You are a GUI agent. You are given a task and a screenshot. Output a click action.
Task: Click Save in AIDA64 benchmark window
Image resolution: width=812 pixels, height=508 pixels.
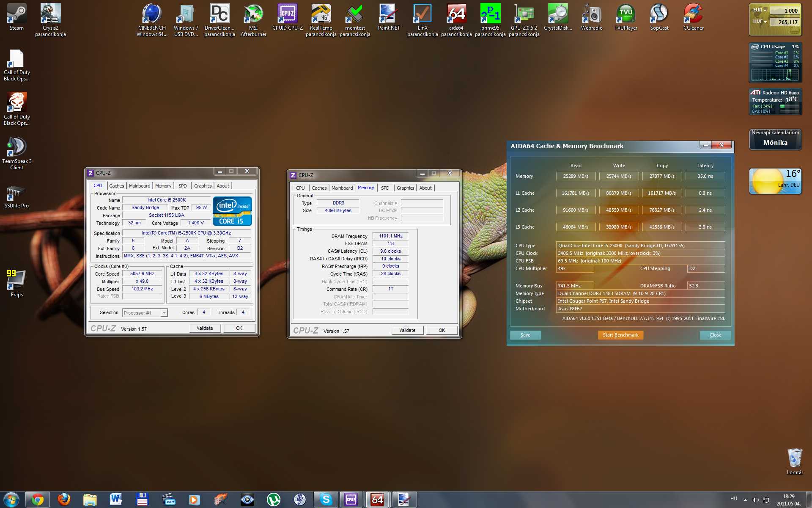[x=525, y=335]
